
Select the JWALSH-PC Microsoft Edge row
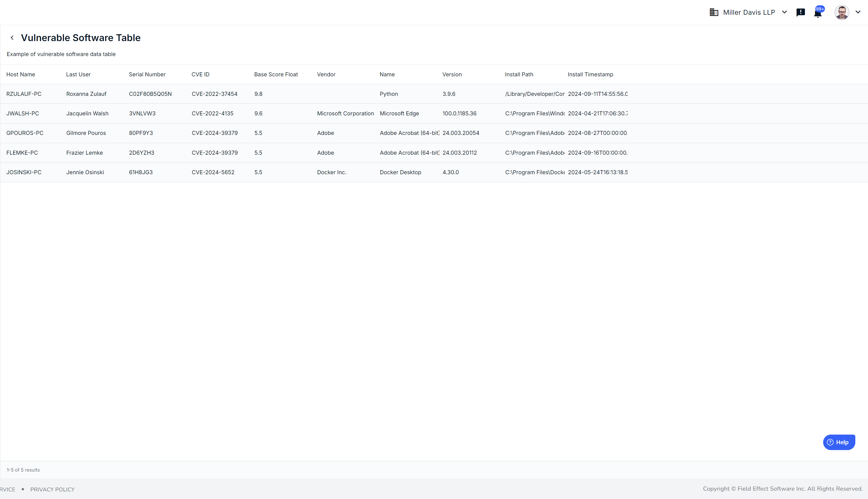[399, 113]
